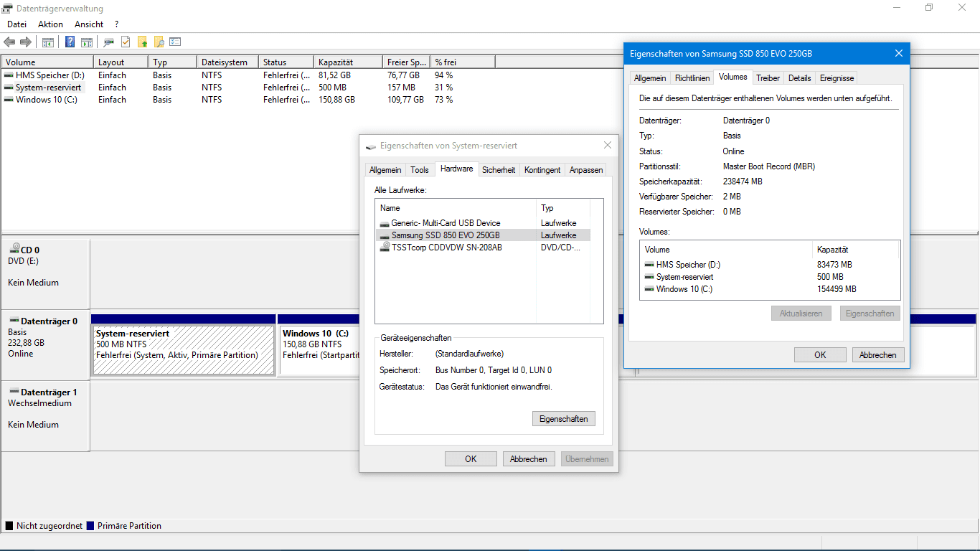Click drive icon of HMS Speicher (D:) row

(9, 75)
